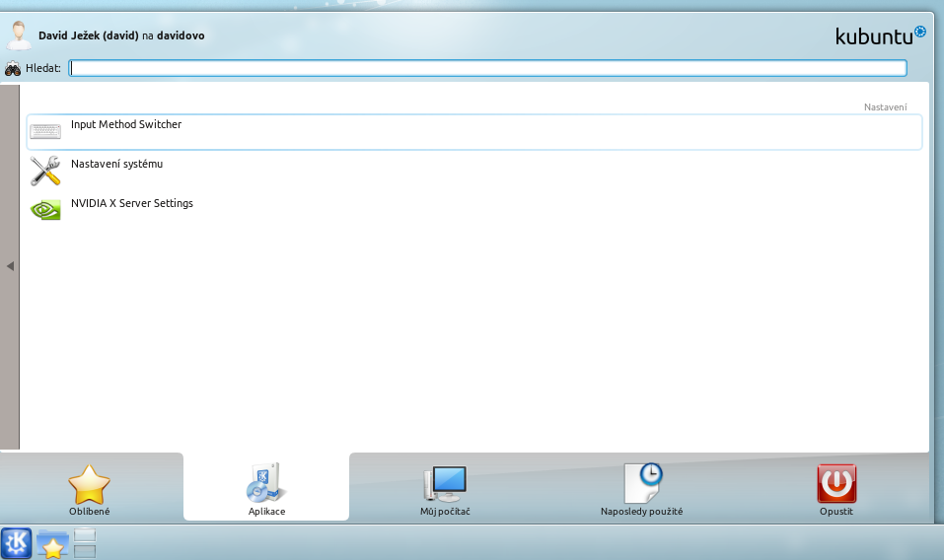Open the favorites folder icon in the panel
This screenshot has height=560, width=944.
click(52, 544)
